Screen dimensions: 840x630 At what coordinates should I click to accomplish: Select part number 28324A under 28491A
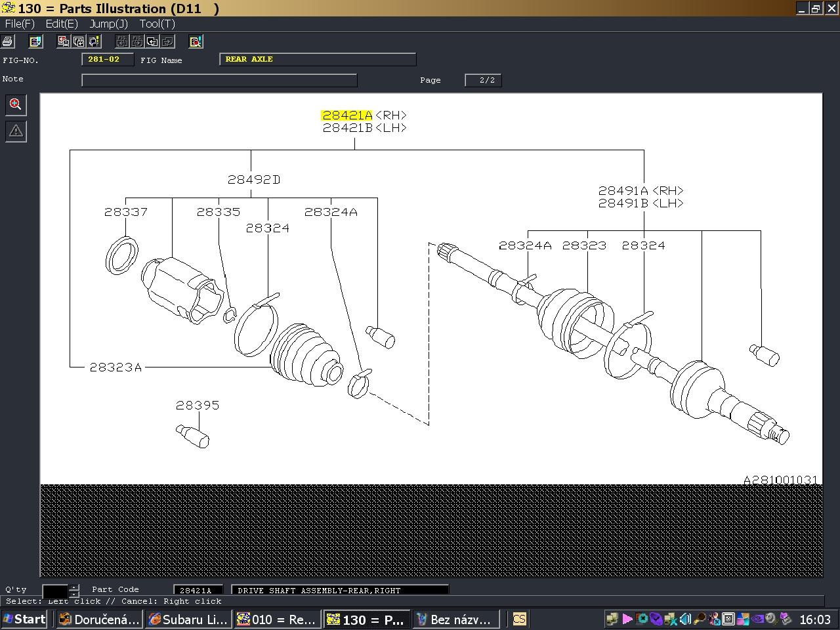[x=525, y=245]
